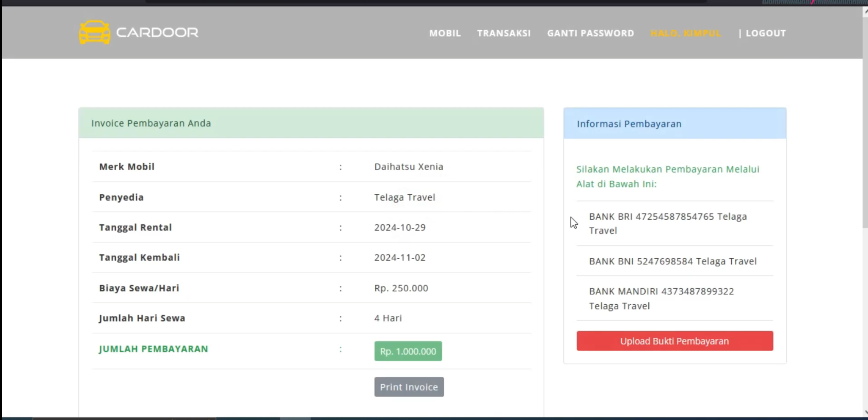The image size is (868, 420).
Task: Click Silakan Melakukan Pembayaran instruction text
Action: coord(668,176)
